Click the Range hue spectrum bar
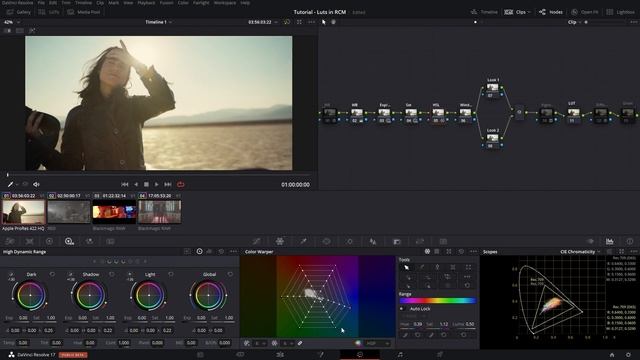This screenshot has width=640, height=360. [438, 300]
